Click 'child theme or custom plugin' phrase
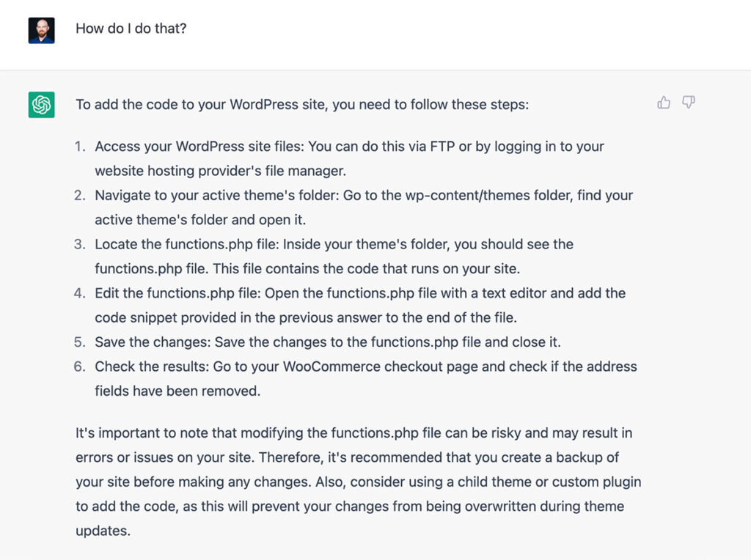 [549, 482]
